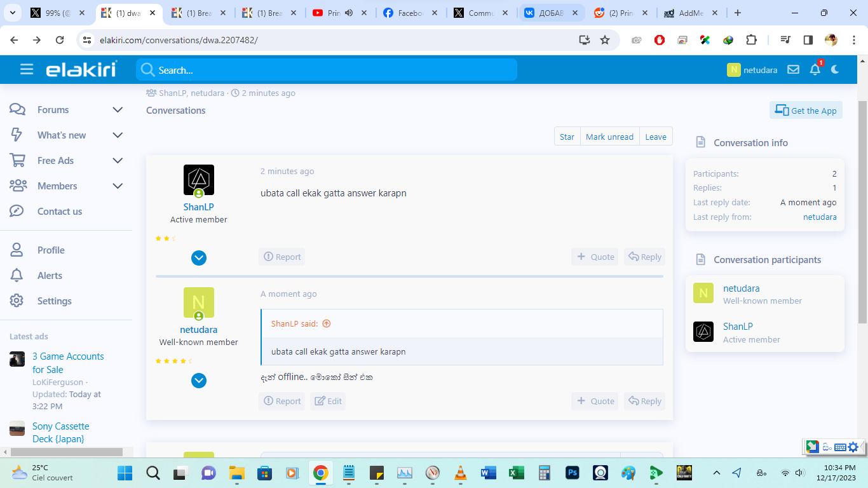Select Mark unread for the conversation

click(609, 137)
